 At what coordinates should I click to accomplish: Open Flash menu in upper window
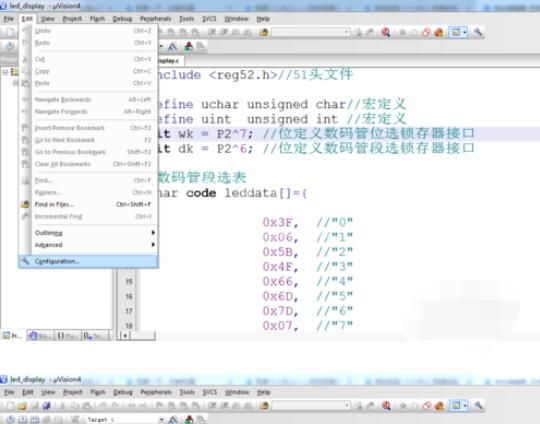pyautogui.click(x=97, y=19)
